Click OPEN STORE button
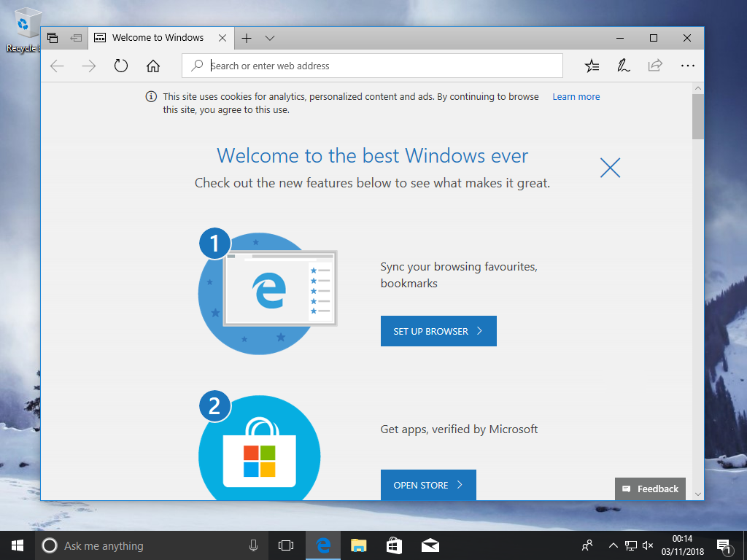 428,485
